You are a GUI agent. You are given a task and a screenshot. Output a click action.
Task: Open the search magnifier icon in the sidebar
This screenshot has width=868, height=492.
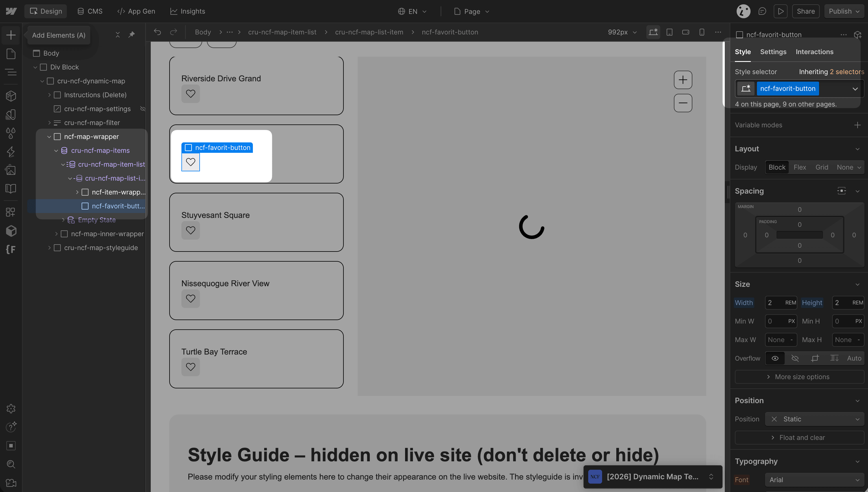[11, 464]
